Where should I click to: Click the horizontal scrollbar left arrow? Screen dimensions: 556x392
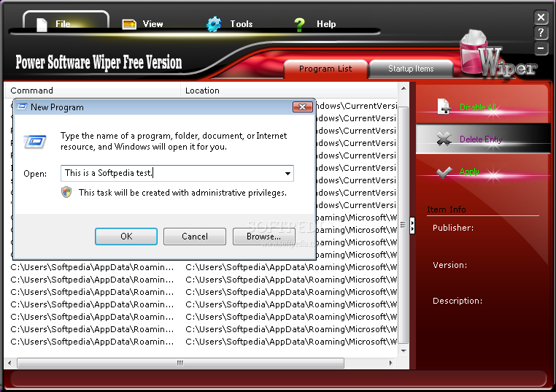tap(9, 363)
